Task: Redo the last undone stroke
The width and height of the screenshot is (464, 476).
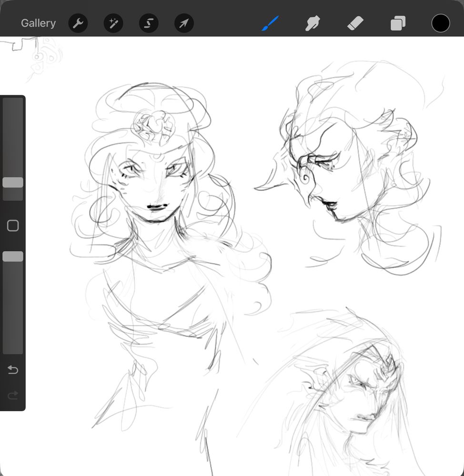Action: [13, 395]
